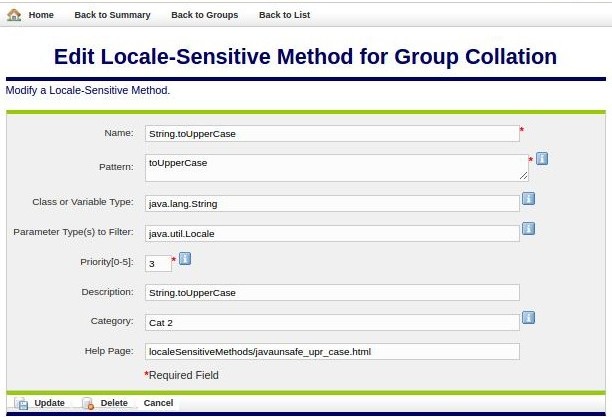Image resolution: width=612 pixels, height=417 pixels.
Task: Click inside the Pattern textarea
Action: coord(335,167)
